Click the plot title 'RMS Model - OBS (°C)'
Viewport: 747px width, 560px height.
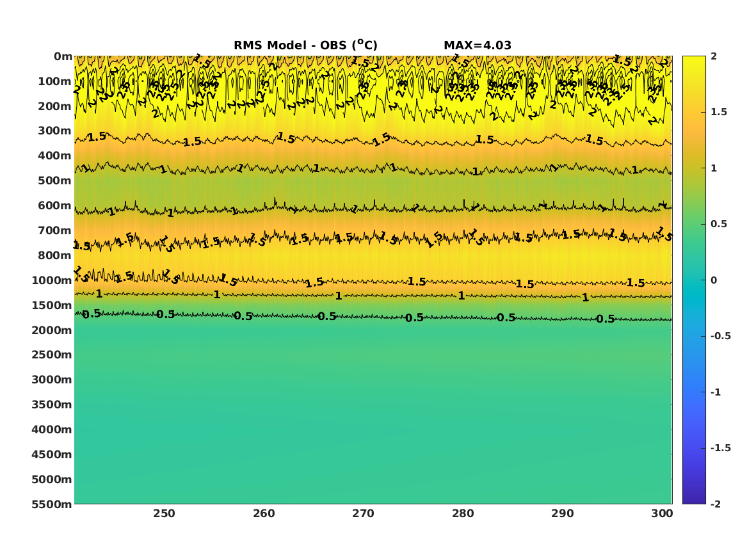point(305,45)
